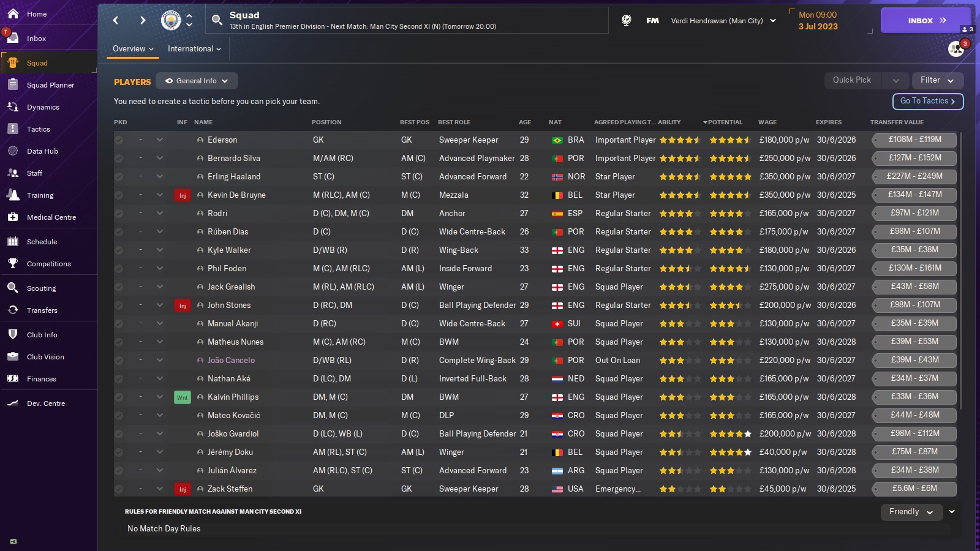
Task: Click the player list vertical scrollbar
Action: point(960,269)
